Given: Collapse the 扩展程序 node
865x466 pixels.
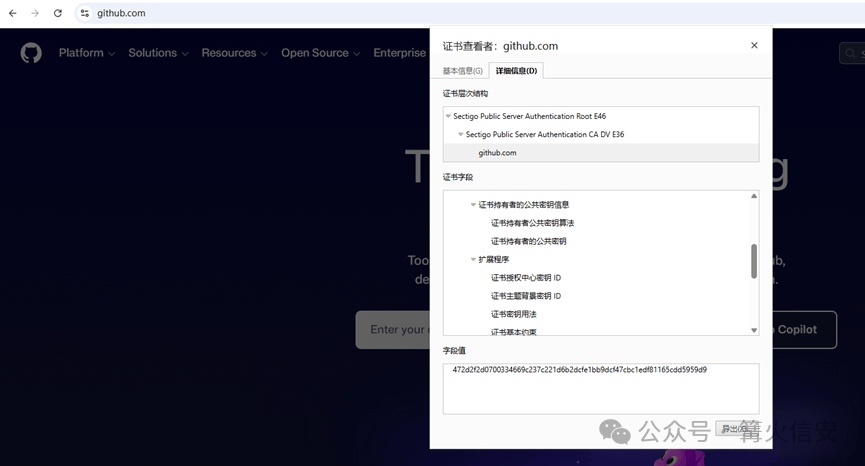Looking at the screenshot, I should [x=473, y=259].
